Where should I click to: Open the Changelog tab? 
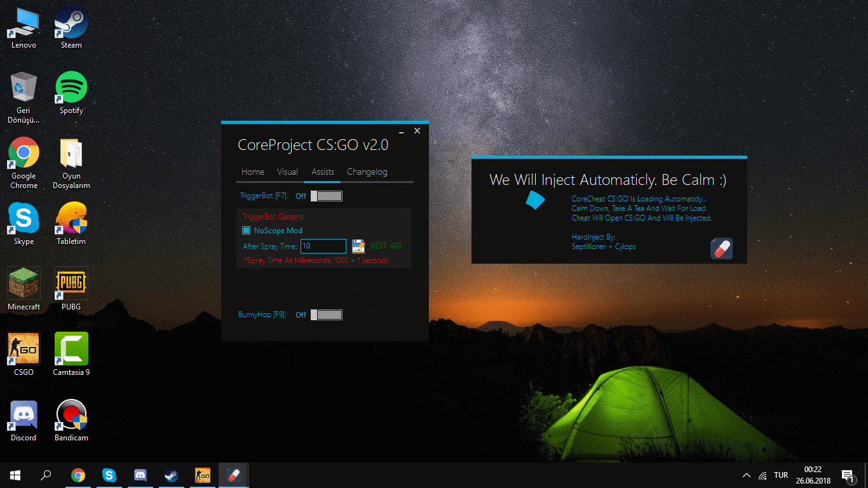coord(367,172)
